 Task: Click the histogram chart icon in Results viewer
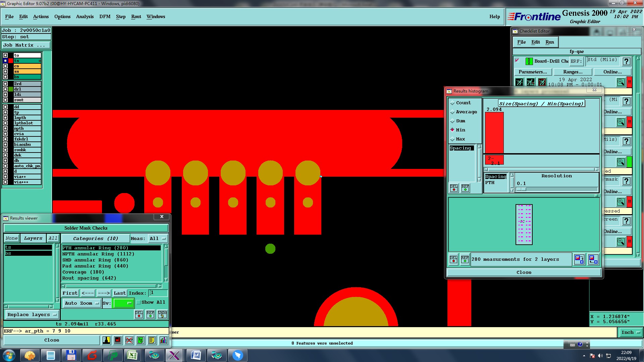(x=163, y=340)
